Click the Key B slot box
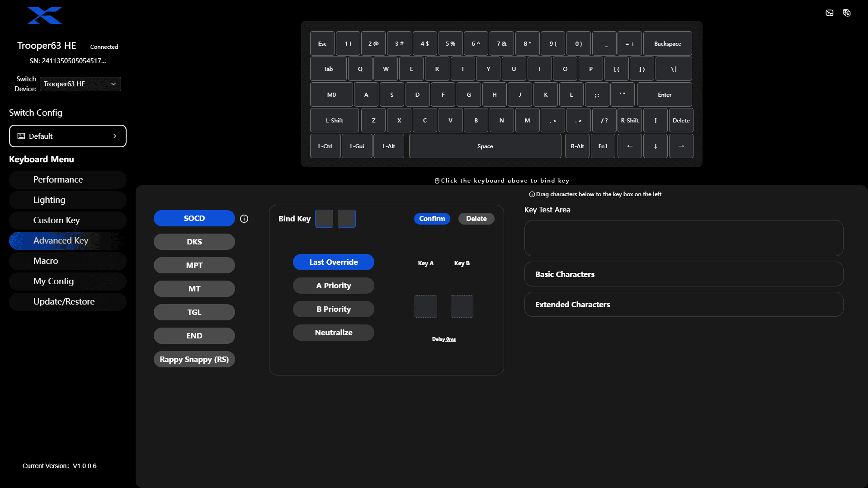The width and height of the screenshot is (868, 488). (x=462, y=306)
